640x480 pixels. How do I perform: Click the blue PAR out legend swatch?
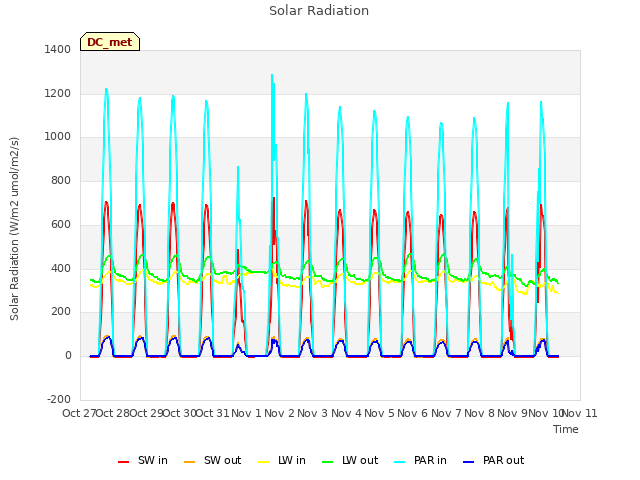coord(469,462)
